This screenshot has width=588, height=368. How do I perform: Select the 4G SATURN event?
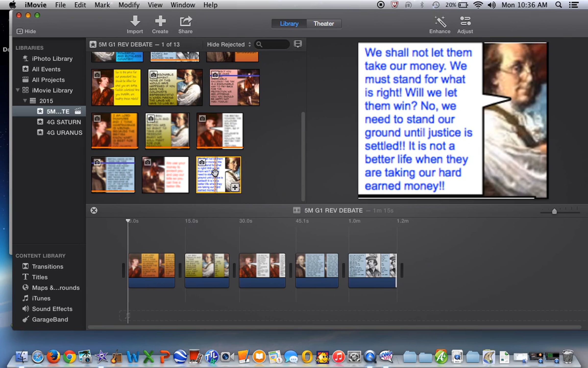(63, 122)
